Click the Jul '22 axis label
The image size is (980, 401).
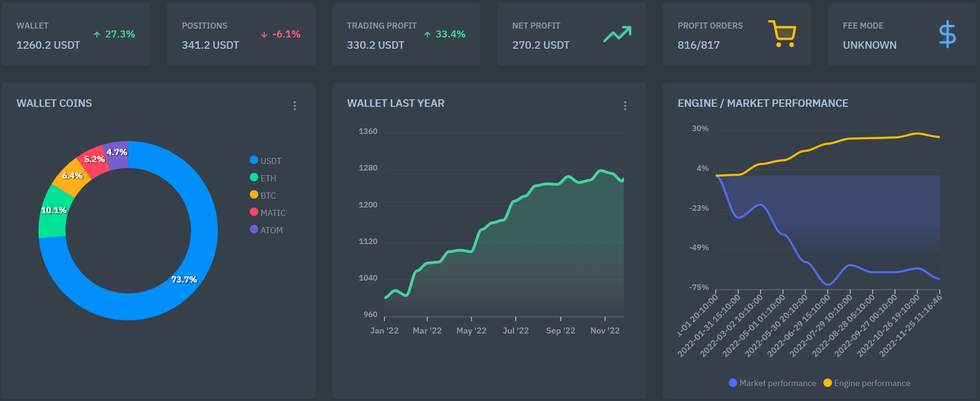click(516, 331)
